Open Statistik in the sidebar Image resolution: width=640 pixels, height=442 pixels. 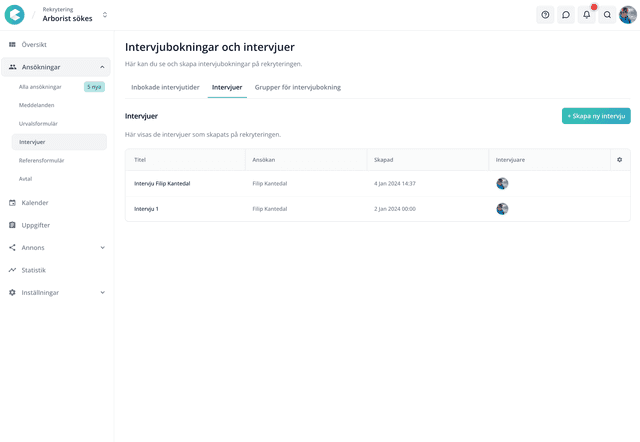point(33,270)
